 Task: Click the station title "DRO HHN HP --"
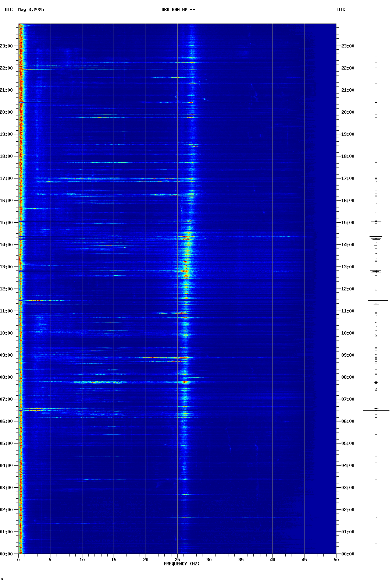(178, 10)
